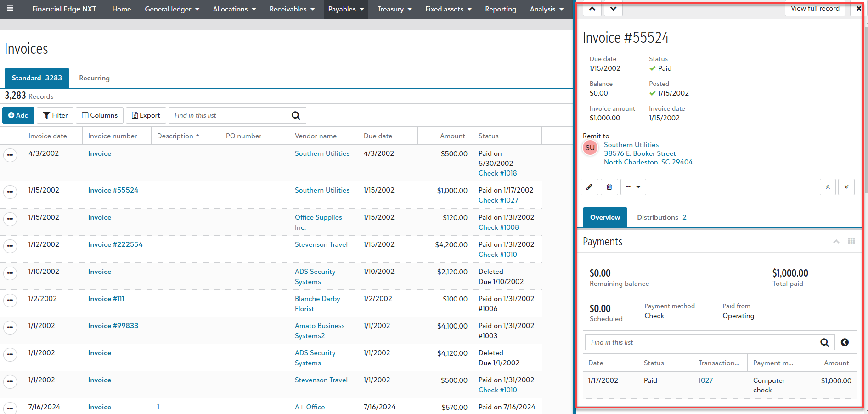Open the Columns chooser
The height and width of the screenshot is (414, 868).
point(100,115)
